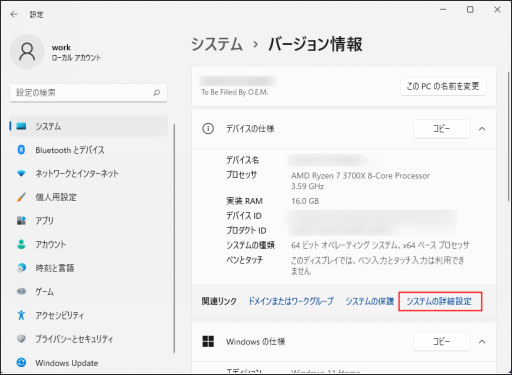Open システムの保護 link
Image resolution: width=512 pixels, height=375 pixels.
point(370,301)
